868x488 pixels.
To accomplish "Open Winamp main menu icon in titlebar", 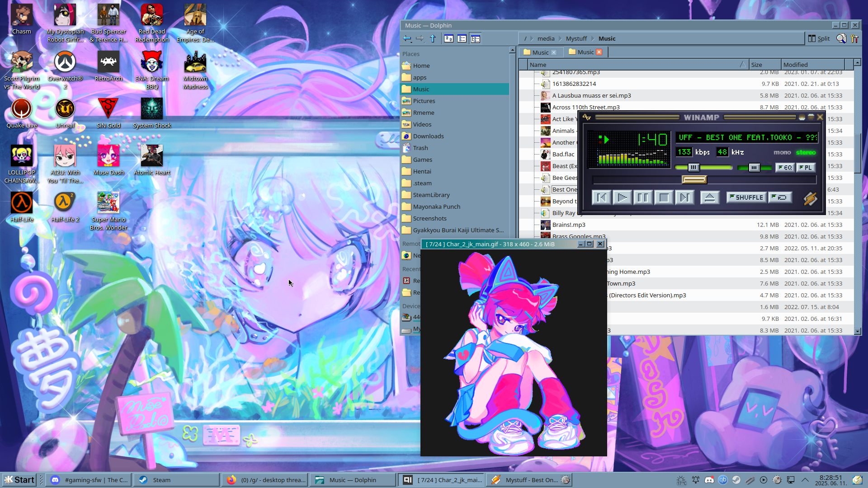I will (x=587, y=117).
